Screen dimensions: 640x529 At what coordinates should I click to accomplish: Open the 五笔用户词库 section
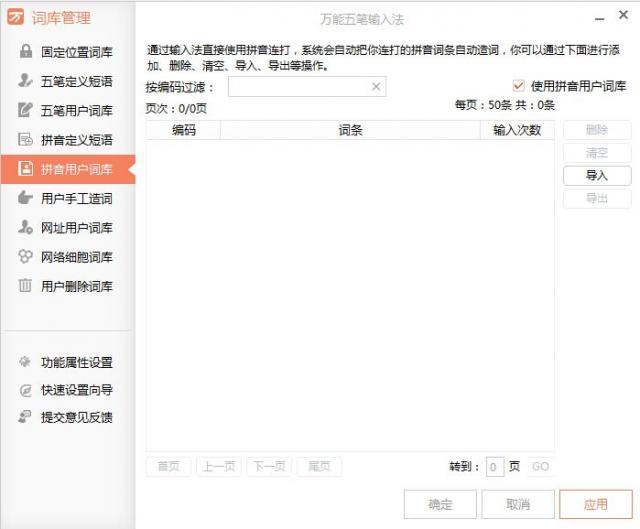click(68, 110)
